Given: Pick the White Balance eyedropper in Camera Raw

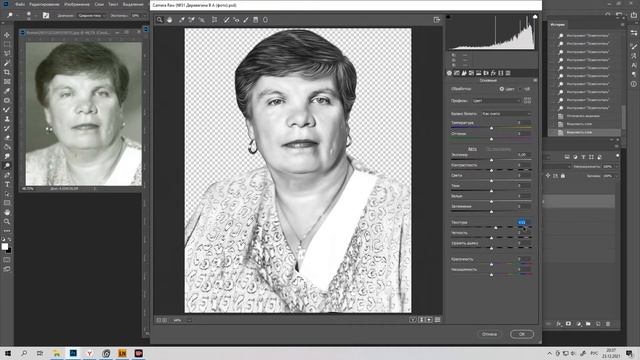Looking at the screenshot, I should [182, 20].
